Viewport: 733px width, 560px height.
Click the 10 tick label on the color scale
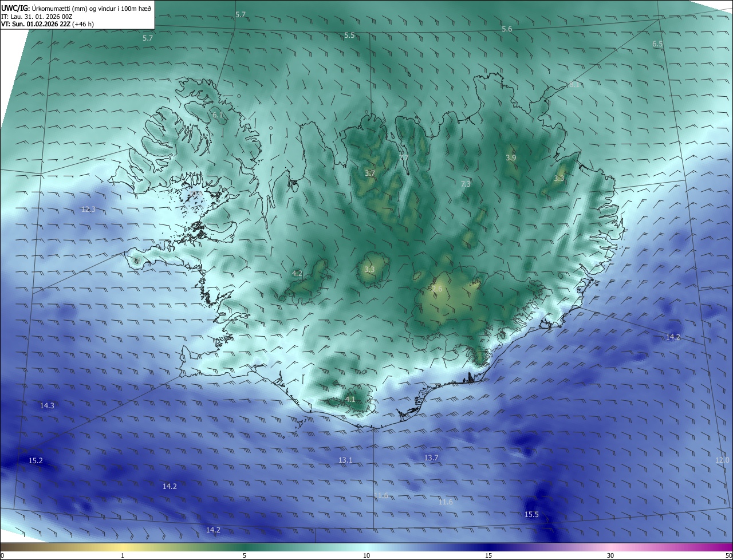click(366, 555)
